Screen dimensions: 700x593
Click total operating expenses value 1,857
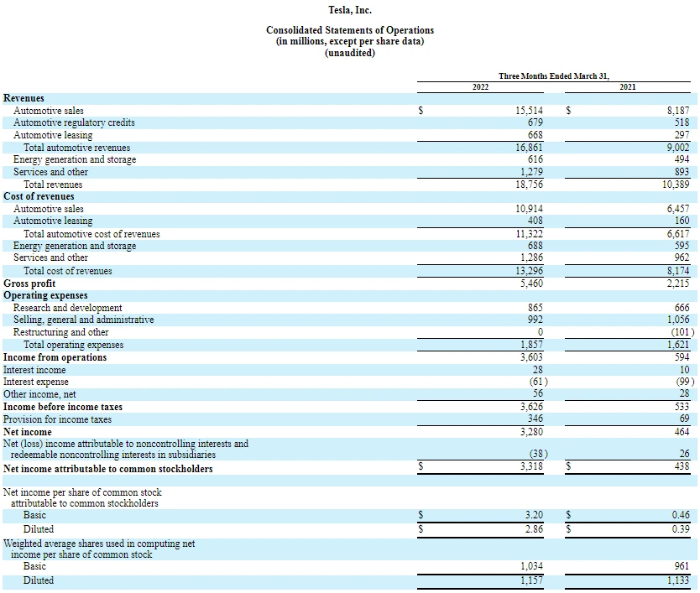pos(531,345)
